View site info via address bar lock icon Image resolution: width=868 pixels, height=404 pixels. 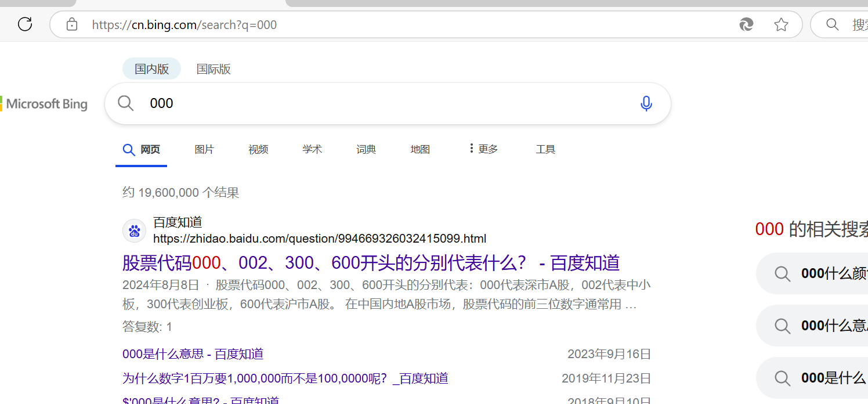coord(72,24)
